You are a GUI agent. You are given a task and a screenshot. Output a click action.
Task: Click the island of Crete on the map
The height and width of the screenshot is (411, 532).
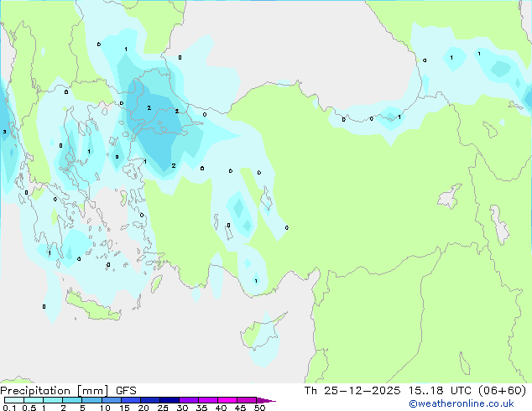[92, 306]
